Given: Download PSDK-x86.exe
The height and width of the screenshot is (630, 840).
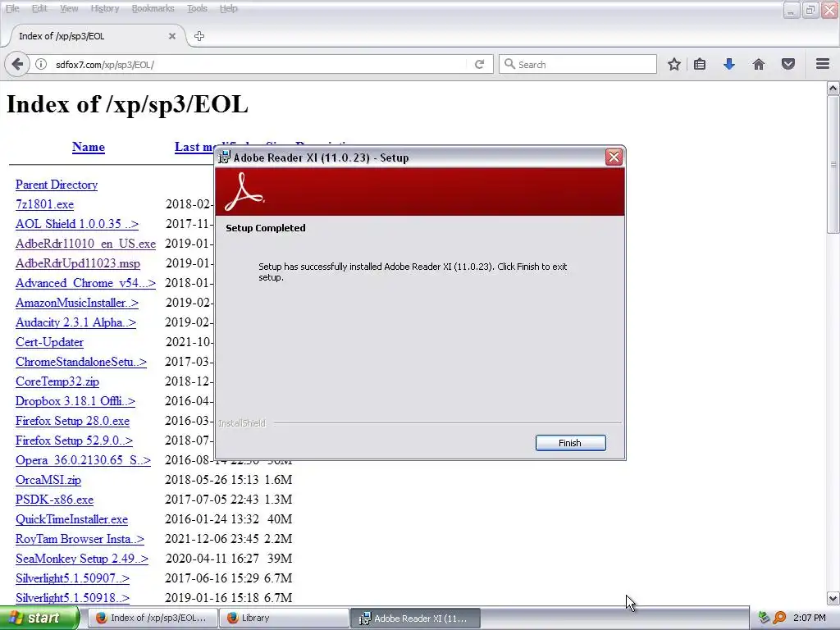Looking at the screenshot, I should click(x=54, y=500).
